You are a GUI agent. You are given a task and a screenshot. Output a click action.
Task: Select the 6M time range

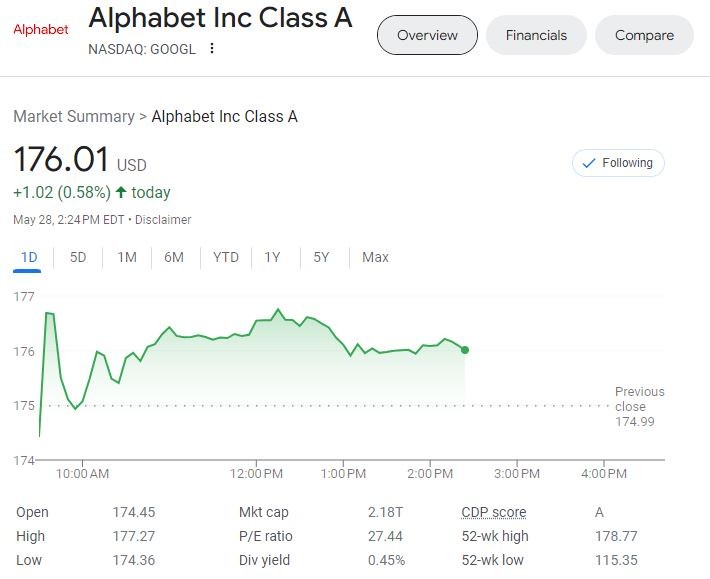pos(174,257)
